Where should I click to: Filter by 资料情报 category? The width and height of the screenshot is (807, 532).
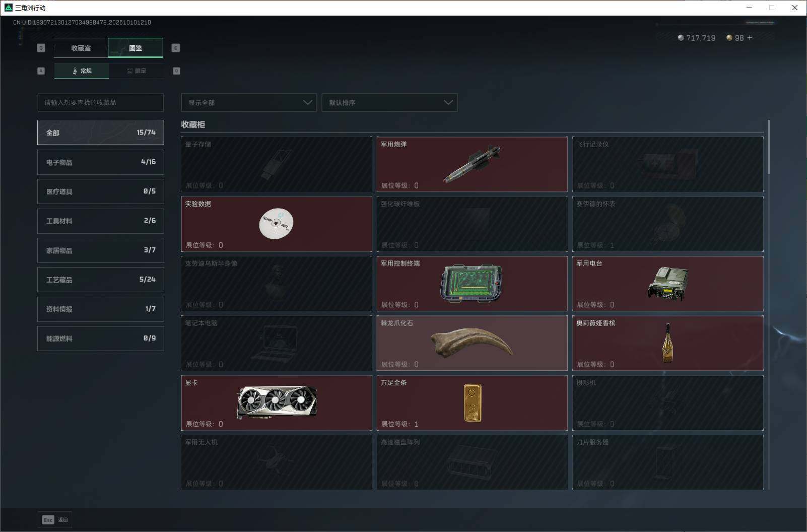coord(101,309)
